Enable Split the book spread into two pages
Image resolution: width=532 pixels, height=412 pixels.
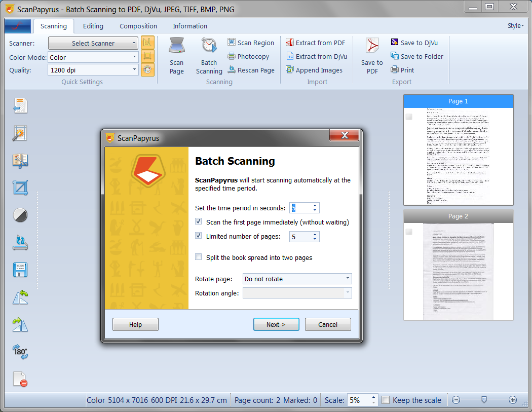199,257
